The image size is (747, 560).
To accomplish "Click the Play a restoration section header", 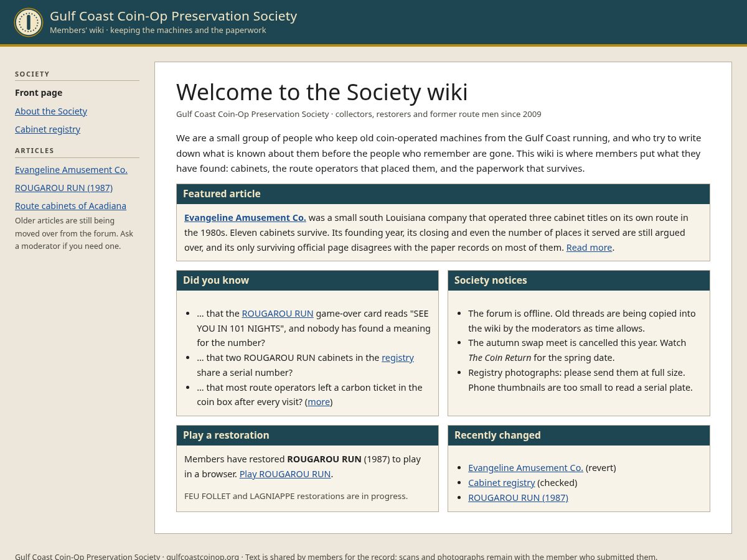I will (x=308, y=436).
